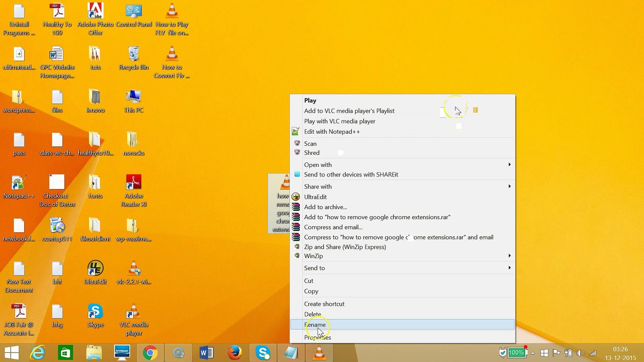The image size is (644, 362).
Task: Select norocks folder on desktop
Action: click(133, 144)
